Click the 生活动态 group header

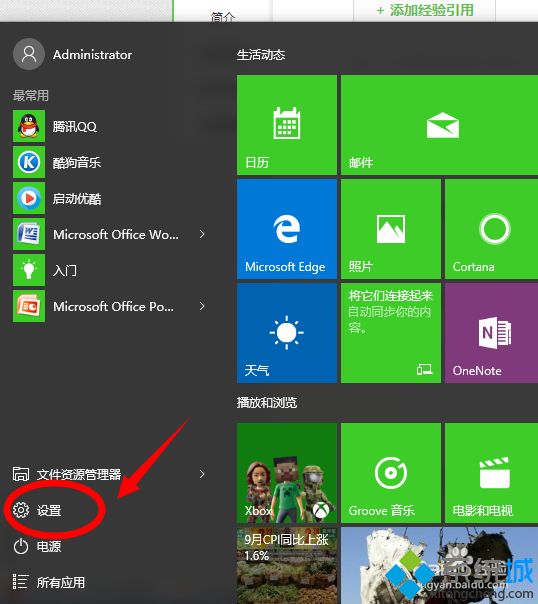point(261,55)
